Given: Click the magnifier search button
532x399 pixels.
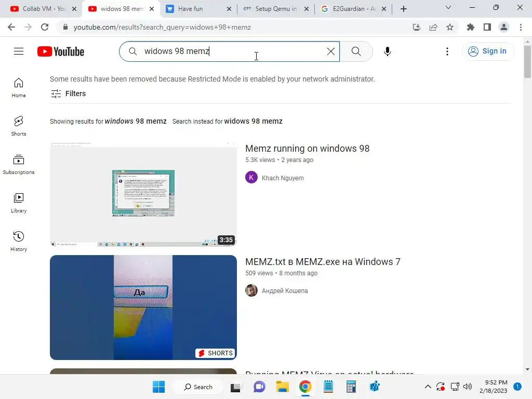Looking at the screenshot, I should (356, 51).
